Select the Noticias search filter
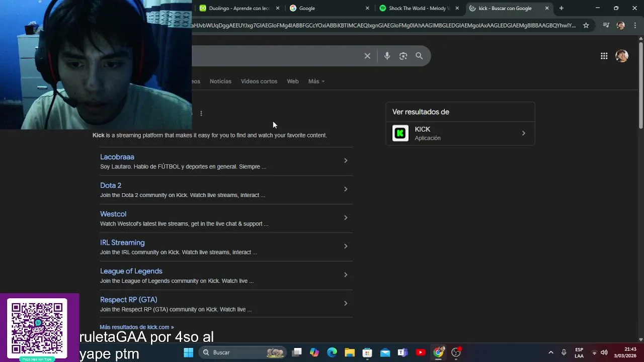The image size is (644, 362). 220,81
